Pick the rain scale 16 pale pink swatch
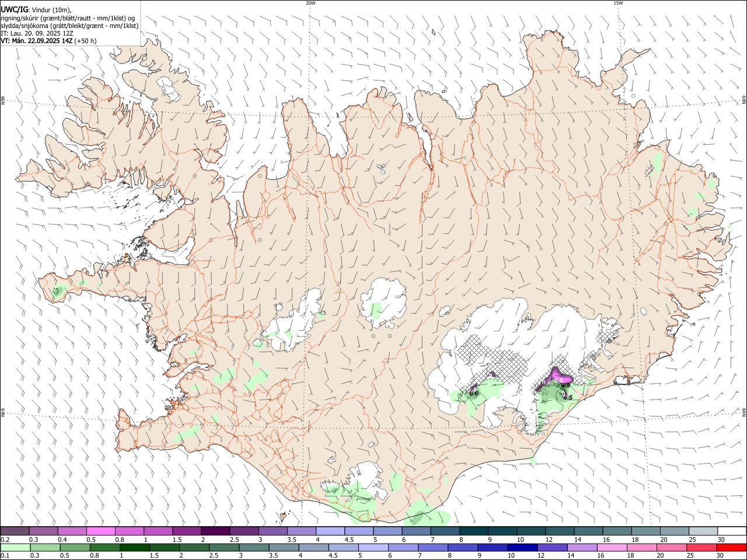Screen dimensions: 747x560 click(613, 547)
